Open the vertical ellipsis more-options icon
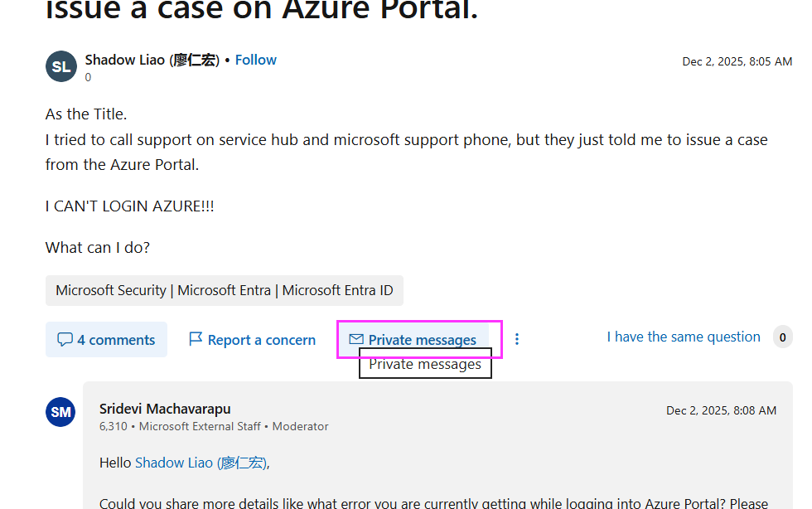 point(517,339)
